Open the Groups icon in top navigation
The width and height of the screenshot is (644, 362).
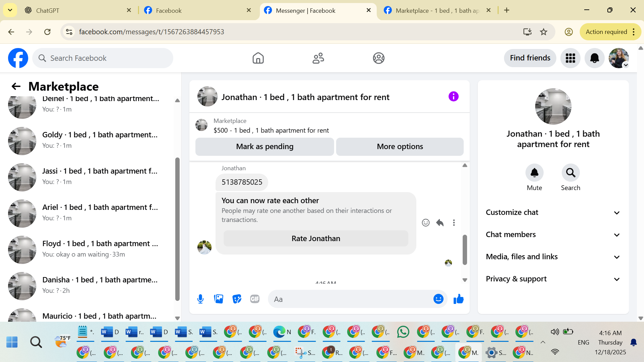tap(378, 58)
